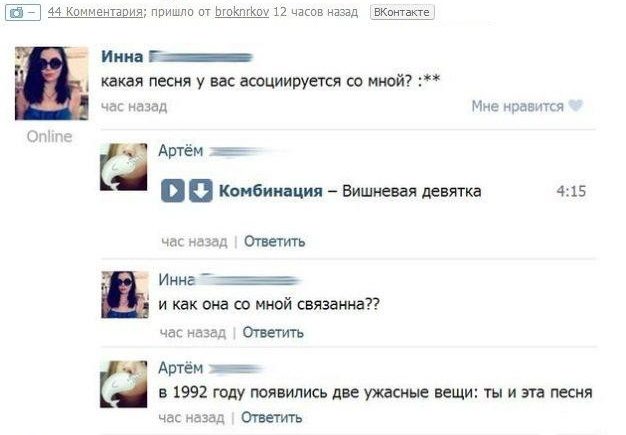Open Артём's avatar in the last comment

click(123, 384)
